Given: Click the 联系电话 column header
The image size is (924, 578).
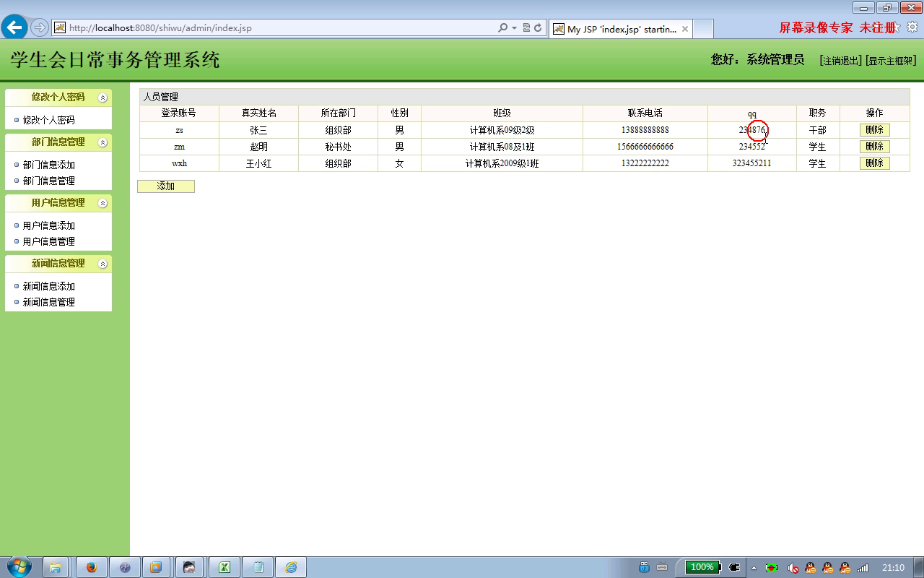Looking at the screenshot, I should [645, 113].
